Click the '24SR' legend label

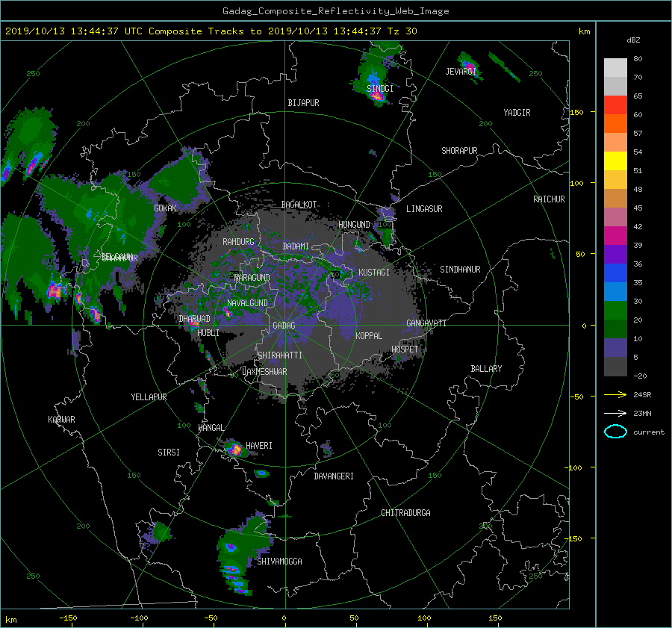(x=642, y=394)
